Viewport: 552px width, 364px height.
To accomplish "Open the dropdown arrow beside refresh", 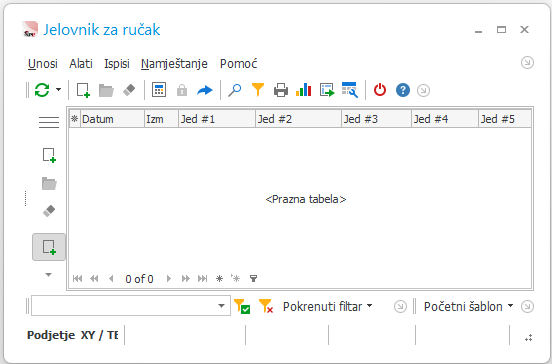I will (x=58, y=90).
